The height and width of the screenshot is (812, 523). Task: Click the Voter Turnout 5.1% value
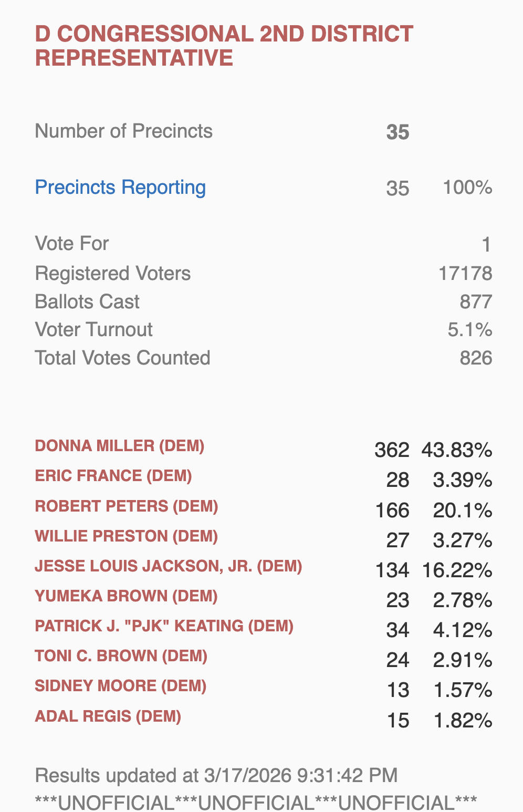click(x=470, y=330)
